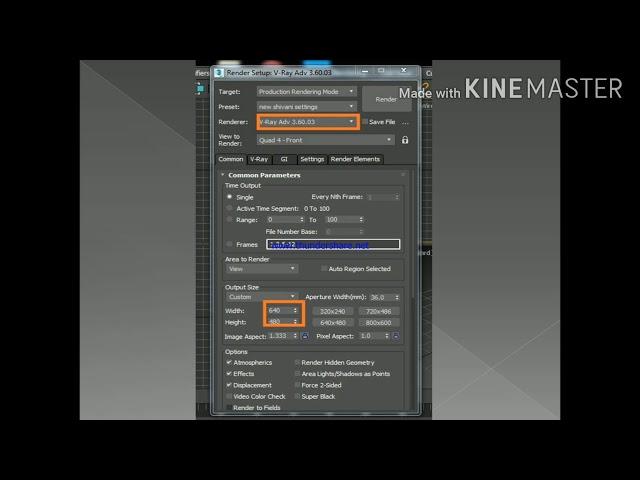Screen dimensions: 640x480
Task: Click the Image Aspect lock icon
Action: 305,336
